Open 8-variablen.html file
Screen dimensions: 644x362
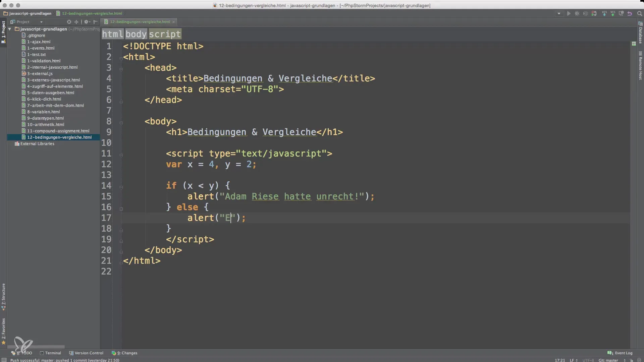click(x=41, y=112)
